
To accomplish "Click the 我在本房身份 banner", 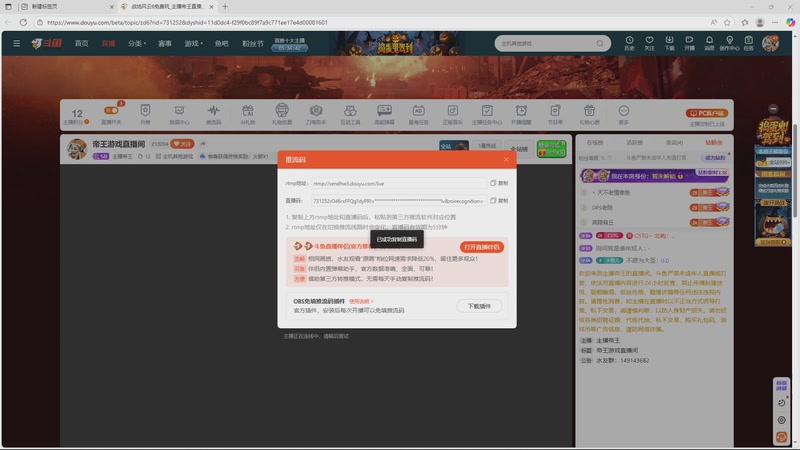I will click(655, 176).
